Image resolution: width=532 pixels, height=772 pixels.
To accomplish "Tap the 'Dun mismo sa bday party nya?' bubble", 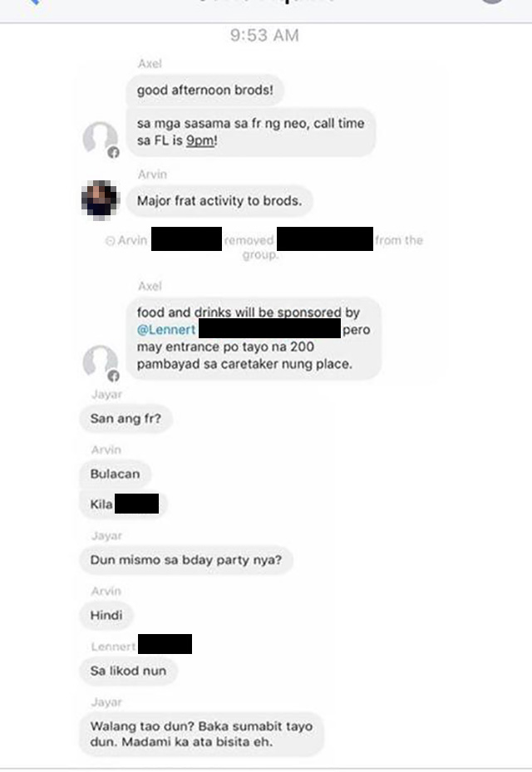I will [x=185, y=560].
